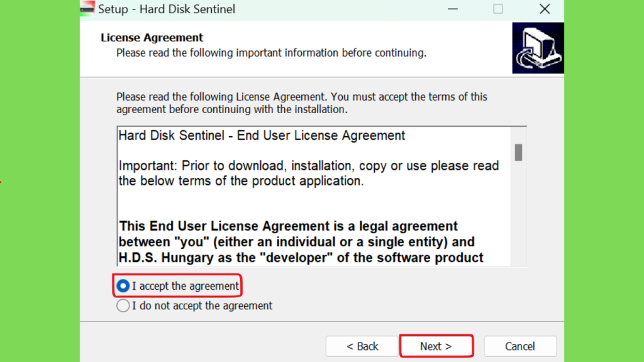Screen dimensions: 644x362
Task: Click the installer computer graphic icon
Action: [x=538, y=48]
